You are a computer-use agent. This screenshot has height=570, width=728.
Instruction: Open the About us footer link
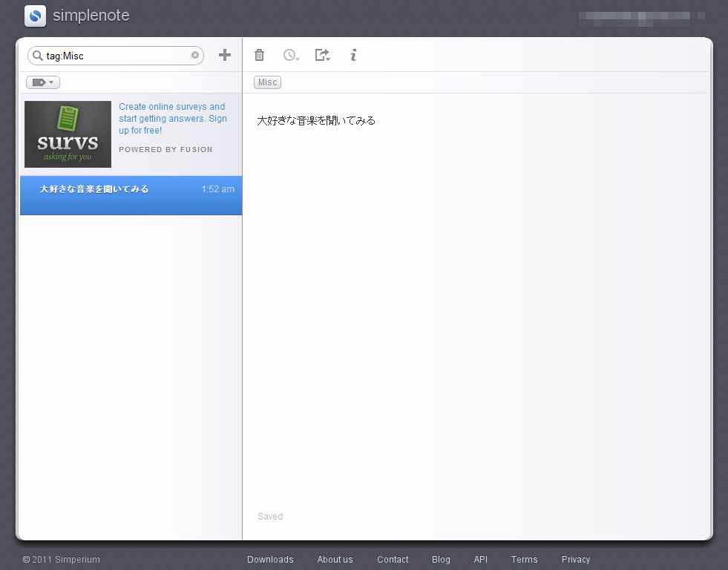(335, 560)
